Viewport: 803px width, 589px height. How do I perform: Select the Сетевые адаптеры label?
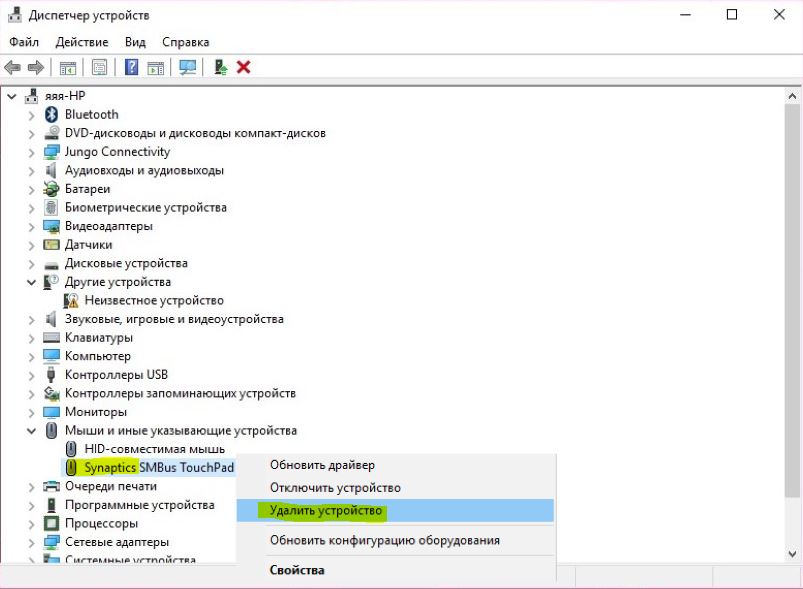click(117, 542)
